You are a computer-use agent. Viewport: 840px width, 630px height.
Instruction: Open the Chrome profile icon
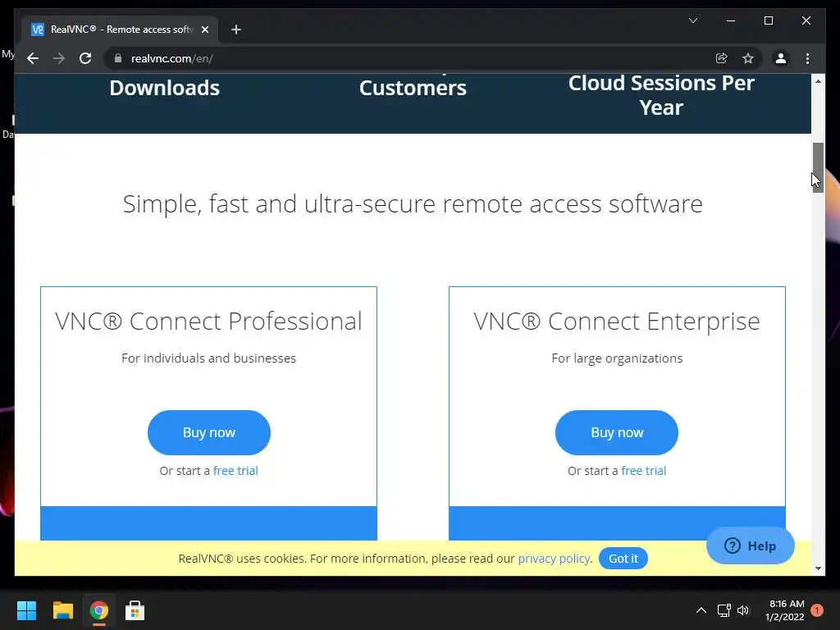(x=781, y=58)
